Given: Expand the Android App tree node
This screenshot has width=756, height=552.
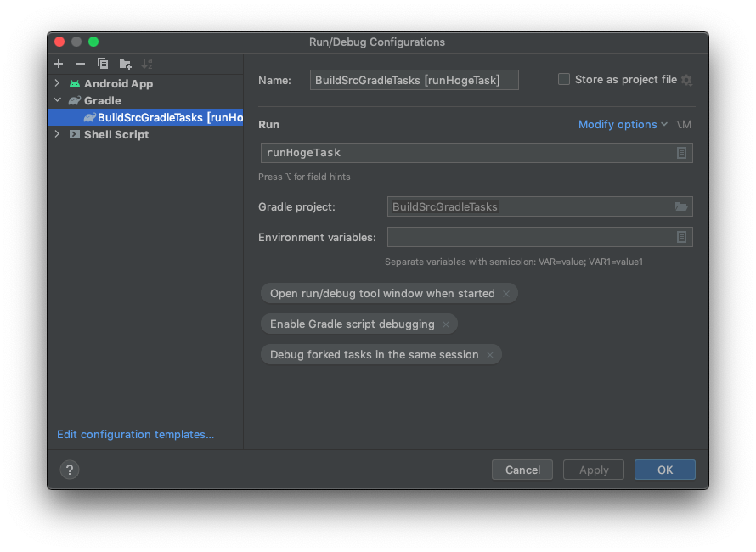Looking at the screenshot, I should tap(55, 83).
